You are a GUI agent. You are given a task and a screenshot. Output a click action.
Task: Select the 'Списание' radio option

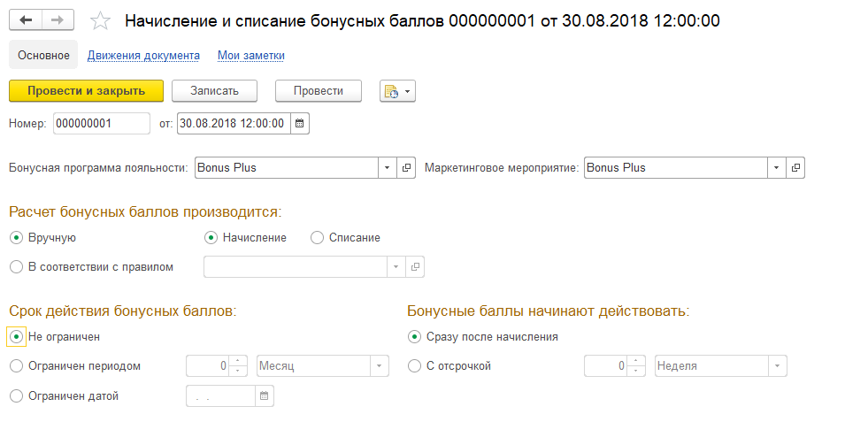pos(318,238)
